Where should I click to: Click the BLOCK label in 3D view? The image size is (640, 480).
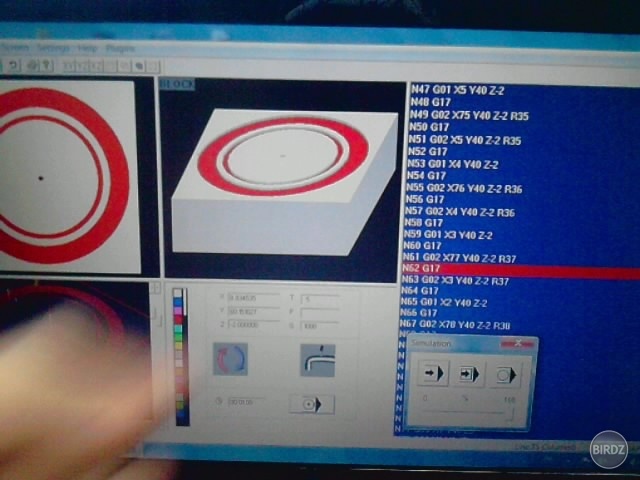[177, 84]
